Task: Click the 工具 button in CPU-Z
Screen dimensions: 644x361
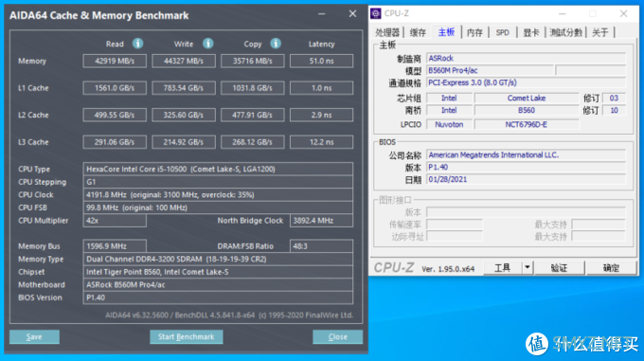Action: point(502,268)
